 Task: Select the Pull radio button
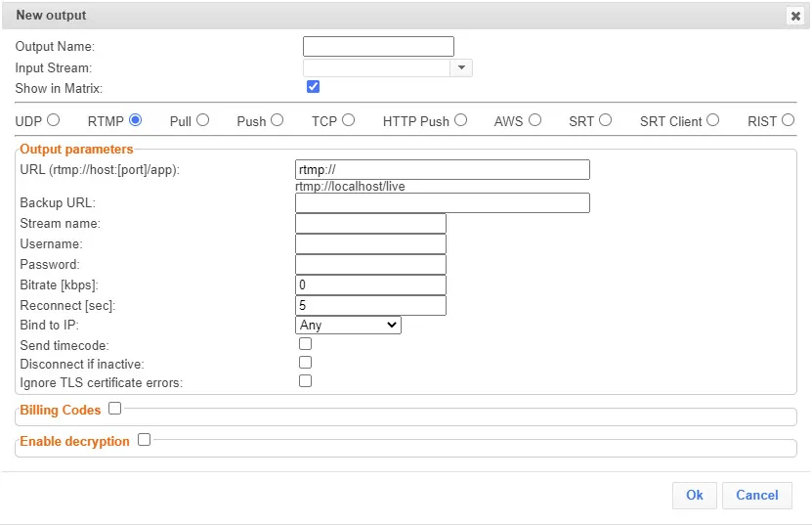pyautogui.click(x=202, y=120)
